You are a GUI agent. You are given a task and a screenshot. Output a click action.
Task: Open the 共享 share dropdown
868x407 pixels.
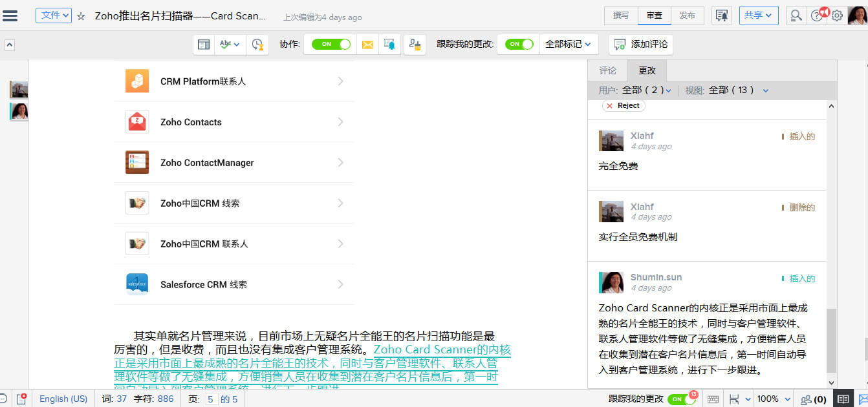(x=758, y=16)
